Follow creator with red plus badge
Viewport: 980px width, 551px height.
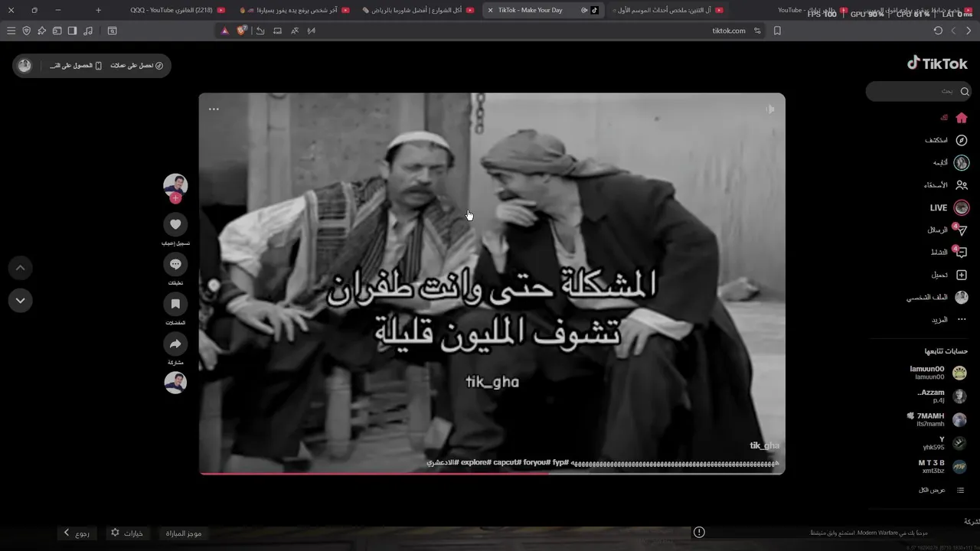point(175,198)
